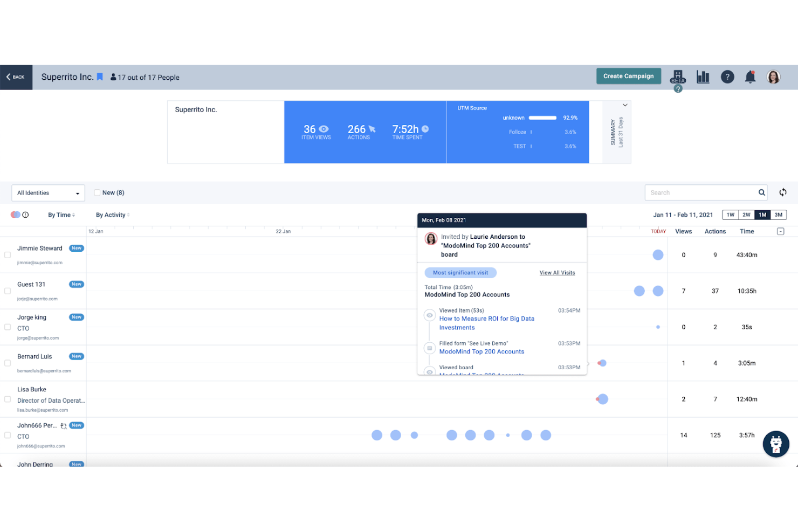Select the 1W time range
Viewport: 798px width, 532px height.
730,215
